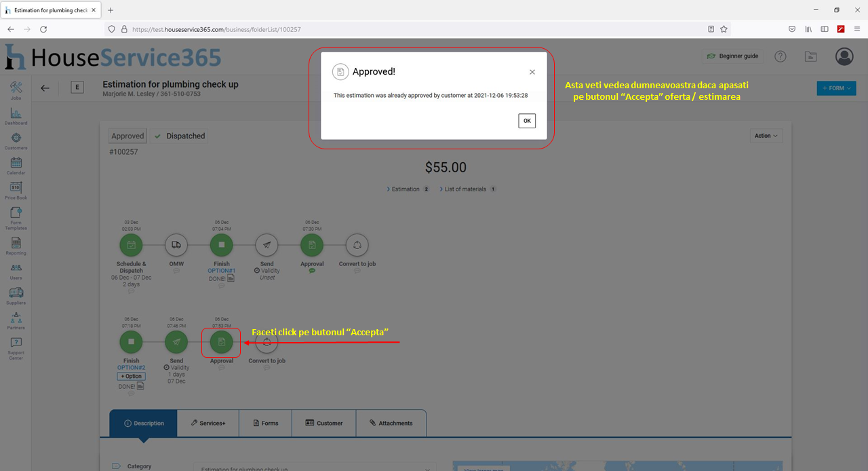Screen dimensions: 868x471
Task: Open the Calendar in sidebar
Action: [16, 166]
